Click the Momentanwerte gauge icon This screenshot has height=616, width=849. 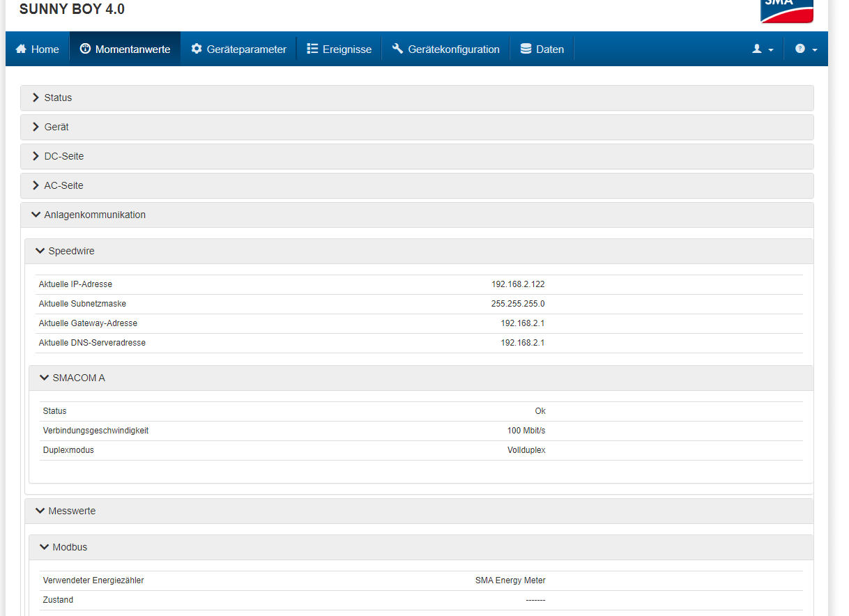(85, 49)
